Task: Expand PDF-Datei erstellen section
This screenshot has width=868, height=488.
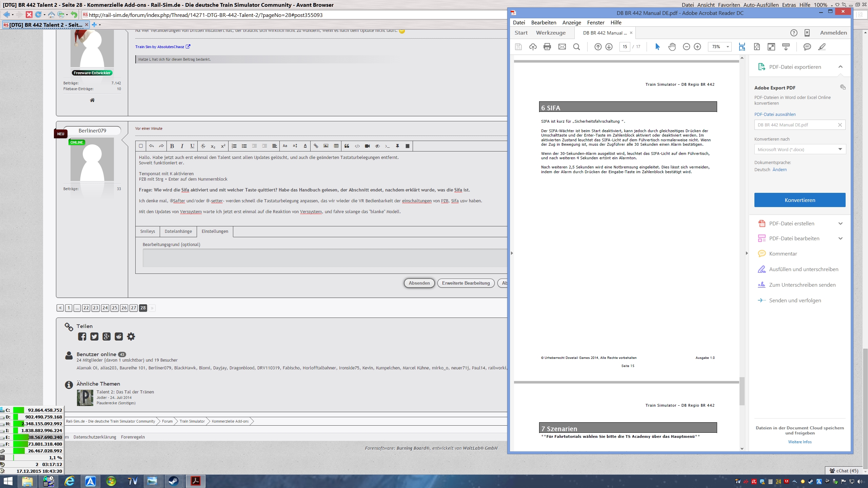Action: tap(840, 223)
